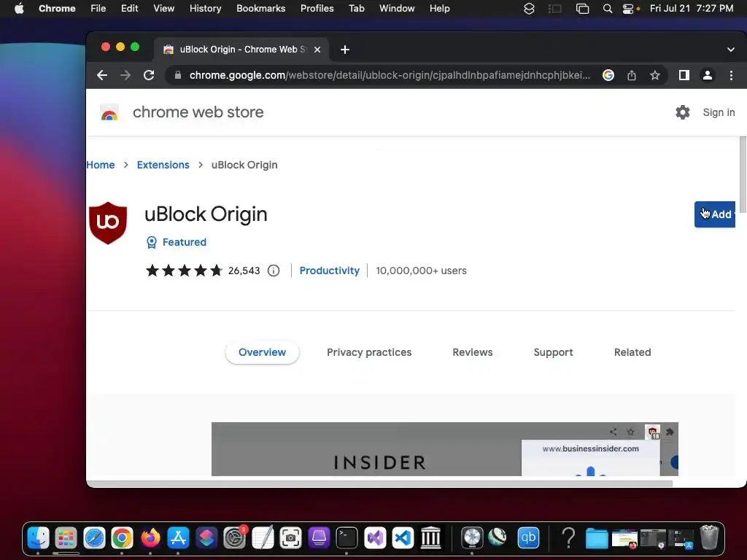747x560 pixels.
Task: Open the Tab menu
Action: click(356, 9)
